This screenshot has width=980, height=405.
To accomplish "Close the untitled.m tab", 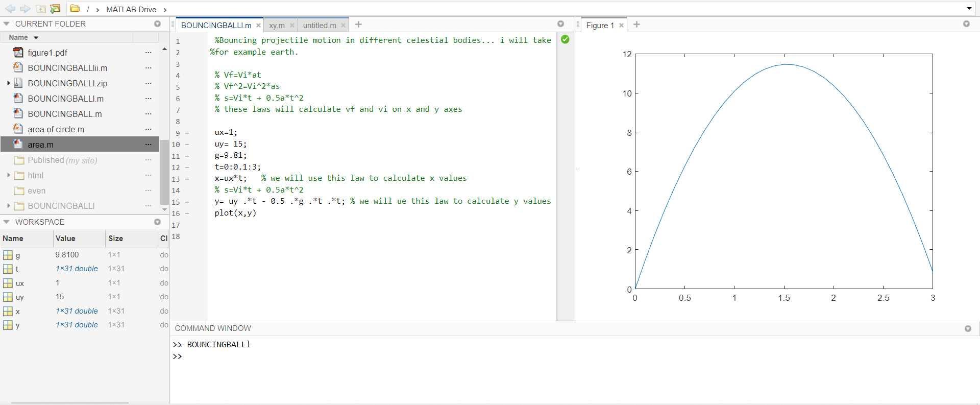I will 343,25.
